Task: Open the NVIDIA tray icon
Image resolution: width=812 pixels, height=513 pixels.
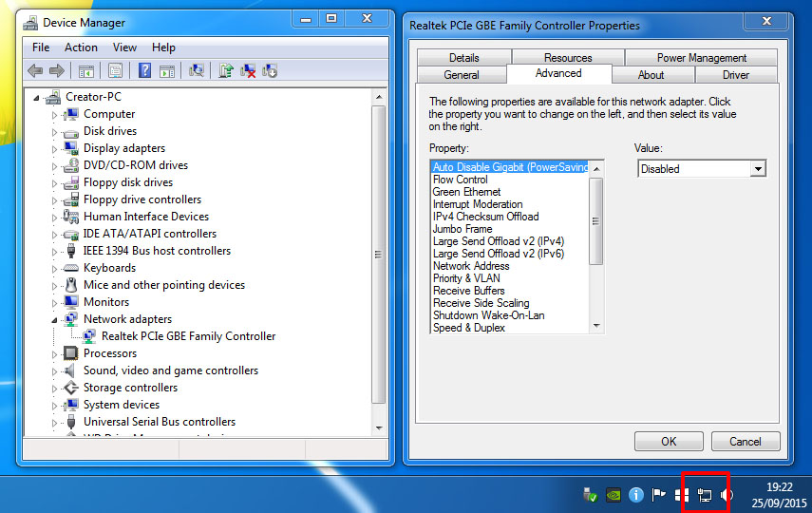Action: pos(614,495)
